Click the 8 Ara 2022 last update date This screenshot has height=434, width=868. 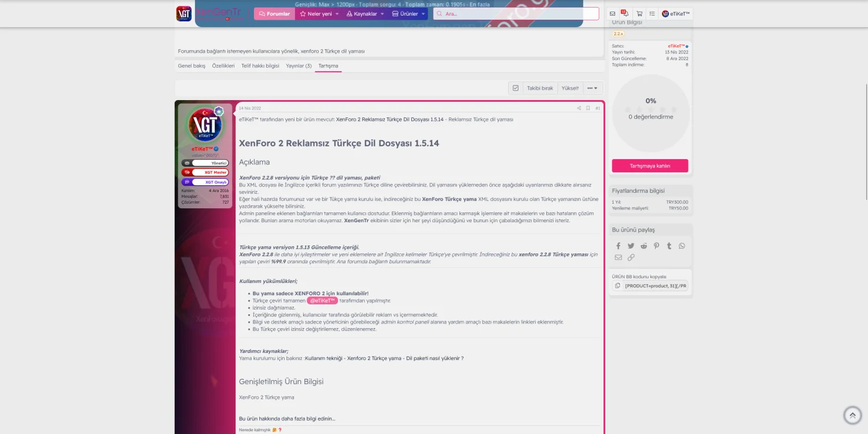(677, 58)
